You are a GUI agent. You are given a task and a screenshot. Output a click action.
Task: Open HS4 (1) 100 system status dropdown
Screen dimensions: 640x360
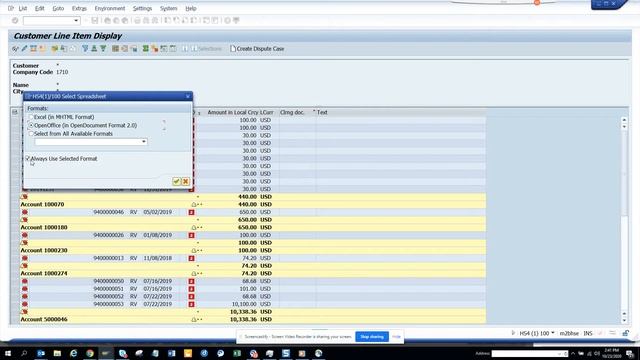pyautogui.click(x=553, y=333)
